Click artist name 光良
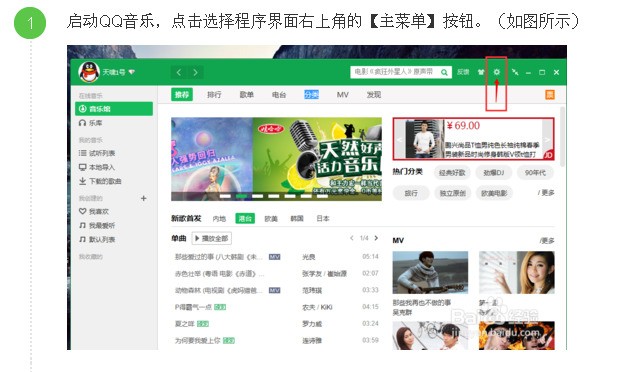618x372 pixels. point(309,257)
